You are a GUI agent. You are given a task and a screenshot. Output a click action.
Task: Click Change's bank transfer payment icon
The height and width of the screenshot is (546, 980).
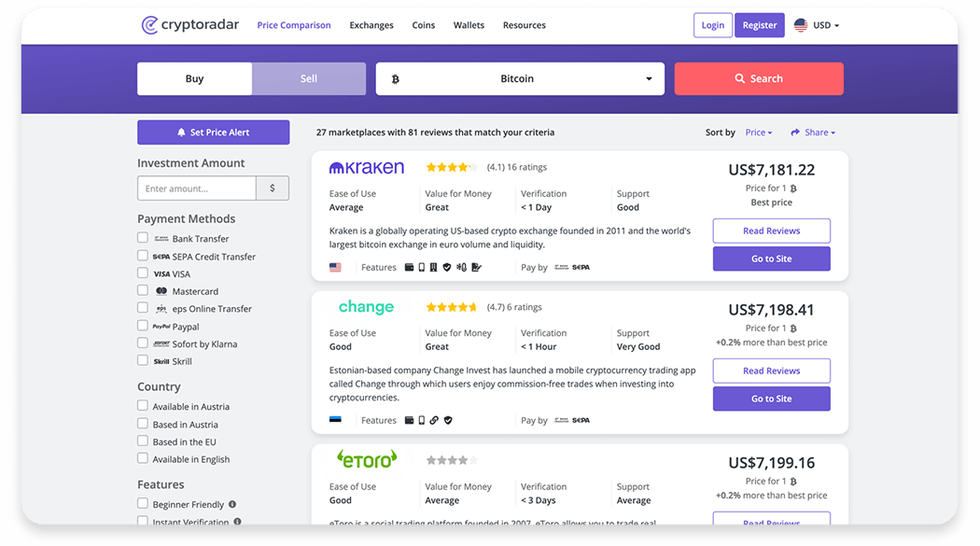click(x=561, y=420)
